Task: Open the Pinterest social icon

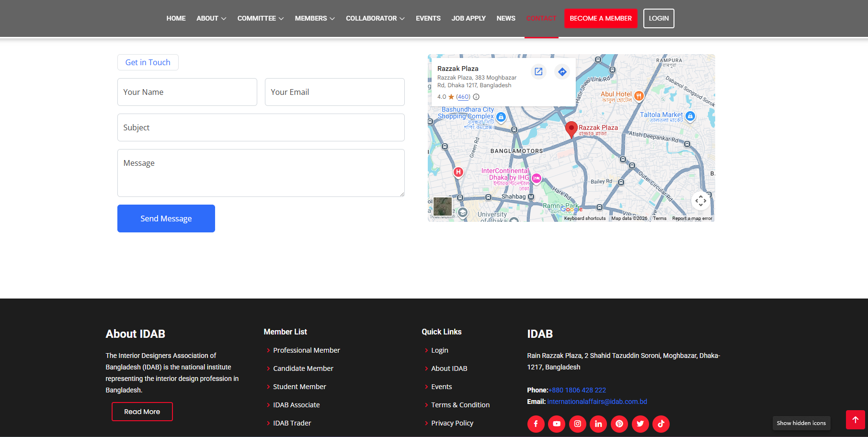Action: pyautogui.click(x=619, y=424)
